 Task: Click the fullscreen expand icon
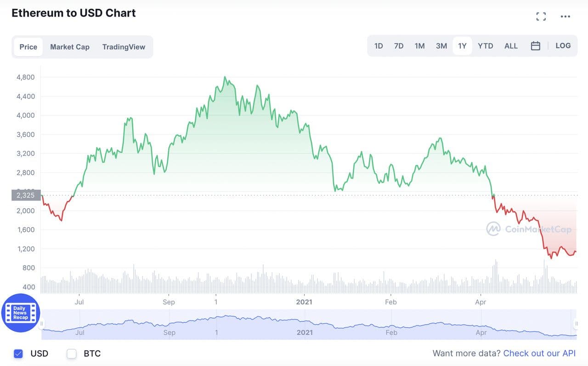pos(541,17)
